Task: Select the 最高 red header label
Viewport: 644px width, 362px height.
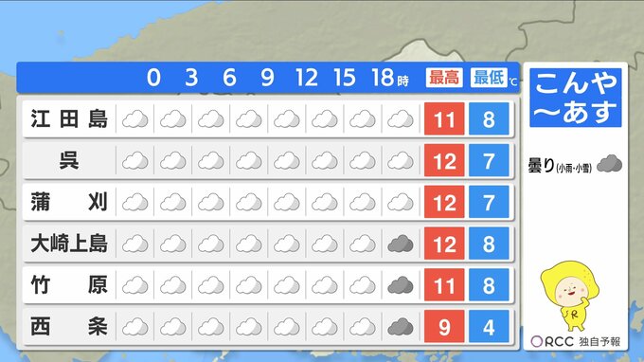Action: (444, 78)
